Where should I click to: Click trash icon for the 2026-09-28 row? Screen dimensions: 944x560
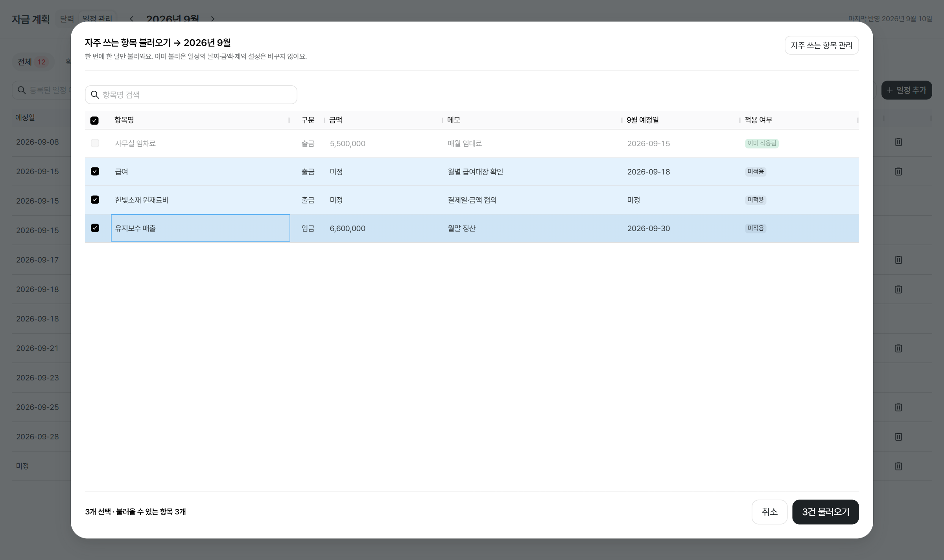click(x=898, y=437)
